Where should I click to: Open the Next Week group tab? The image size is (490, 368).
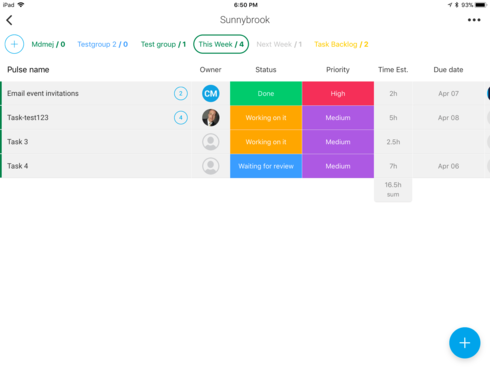click(279, 44)
